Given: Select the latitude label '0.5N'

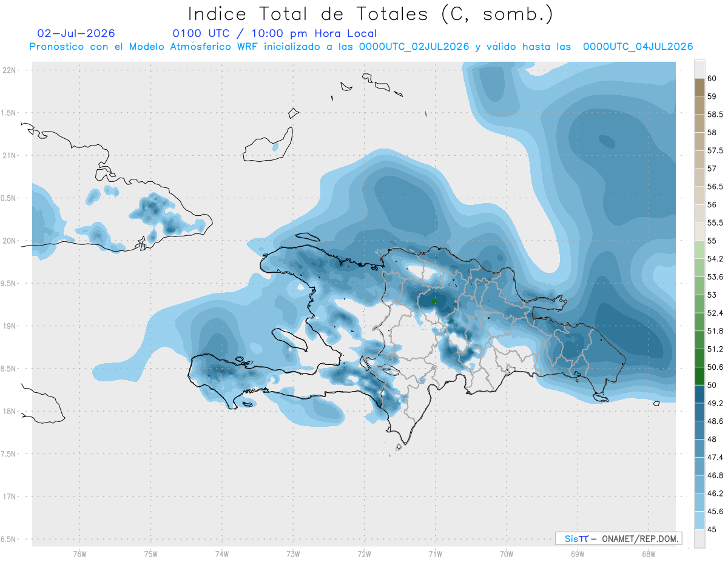Looking at the screenshot, I should 9,198.
